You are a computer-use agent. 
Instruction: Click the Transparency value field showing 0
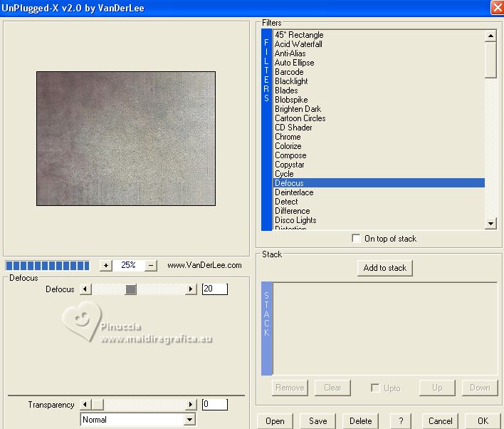215,404
